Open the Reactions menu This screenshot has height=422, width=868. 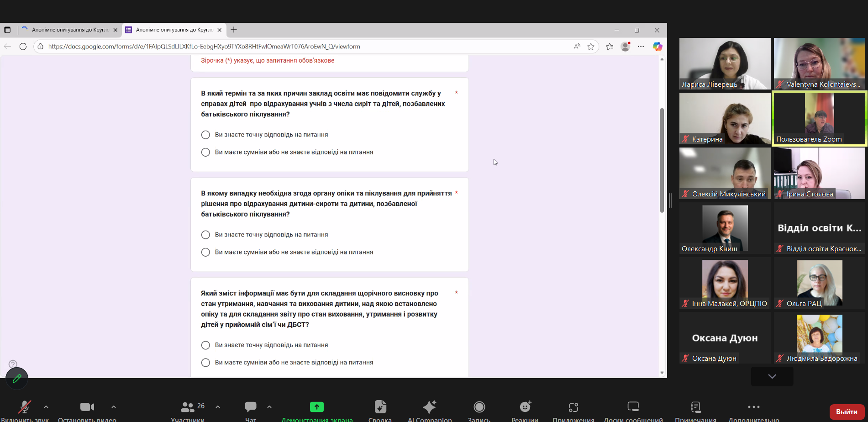(x=525, y=407)
